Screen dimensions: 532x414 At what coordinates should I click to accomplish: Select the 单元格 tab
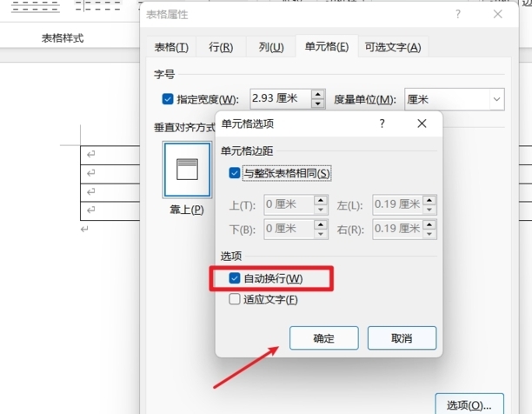click(x=326, y=47)
